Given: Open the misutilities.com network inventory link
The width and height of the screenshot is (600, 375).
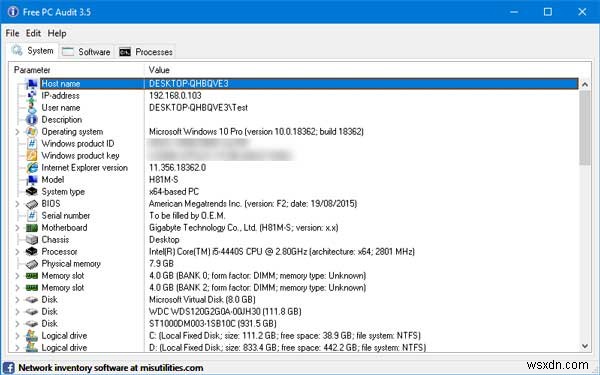Looking at the screenshot, I should [x=111, y=368].
